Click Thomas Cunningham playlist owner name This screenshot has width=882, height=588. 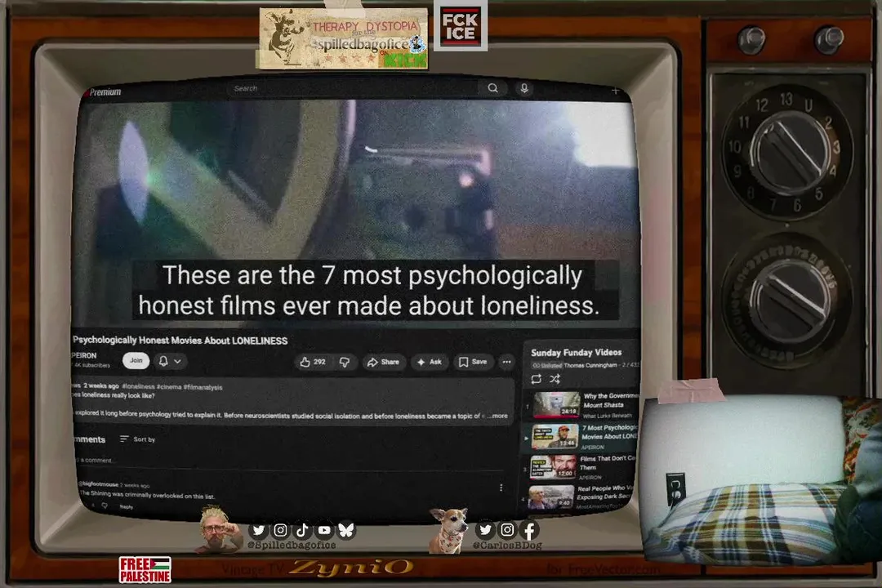click(x=590, y=365)
